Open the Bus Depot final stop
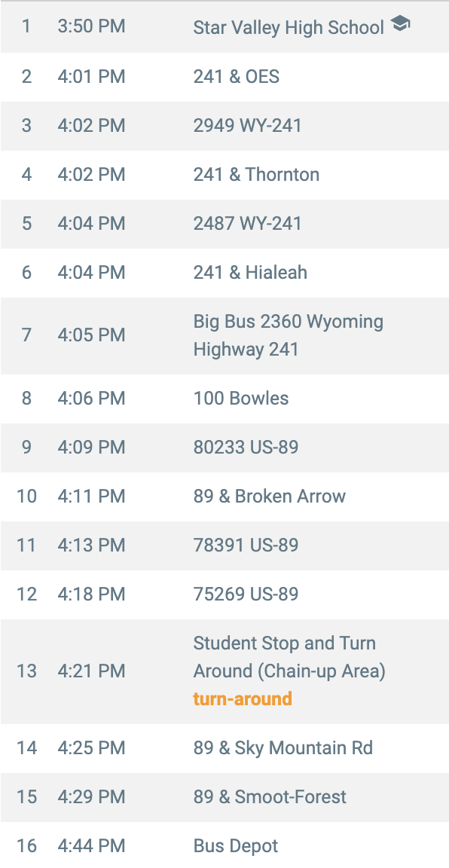This screenshot has height=868, width=449. click(225, 845)
